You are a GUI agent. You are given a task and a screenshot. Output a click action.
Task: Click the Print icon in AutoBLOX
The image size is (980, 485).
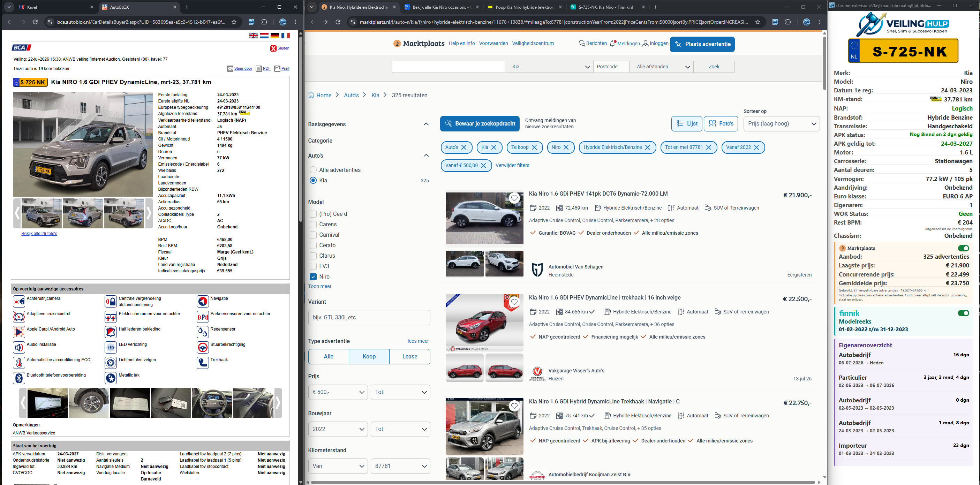click(x=277, y=69)
